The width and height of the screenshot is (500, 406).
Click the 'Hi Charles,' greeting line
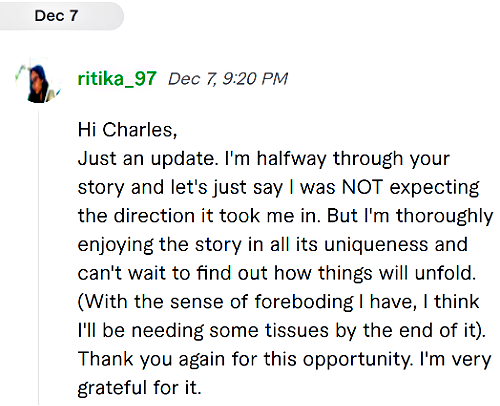pos(127,129)
